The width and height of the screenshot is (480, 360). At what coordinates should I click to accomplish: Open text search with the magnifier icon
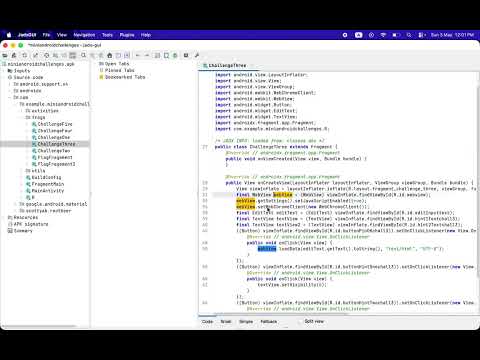(84, 55)
